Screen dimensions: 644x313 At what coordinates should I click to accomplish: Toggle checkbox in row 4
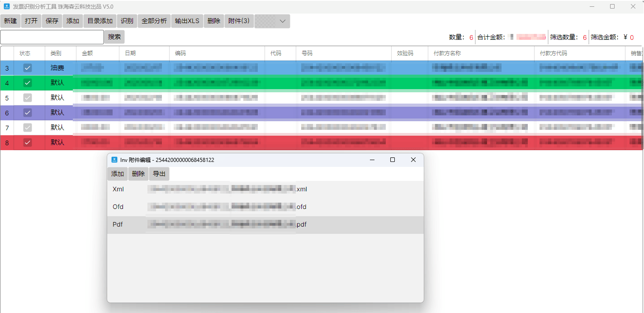click(x=28, y=83)
